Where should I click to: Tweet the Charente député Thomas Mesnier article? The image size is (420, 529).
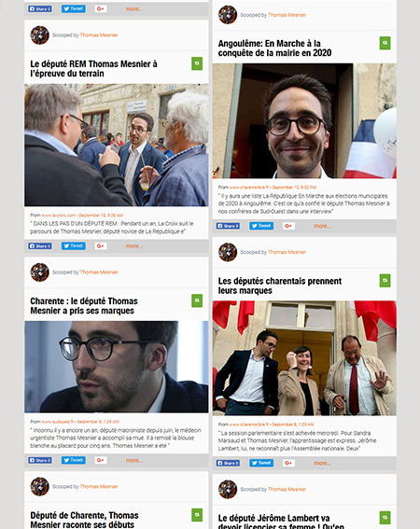point(73,460)
